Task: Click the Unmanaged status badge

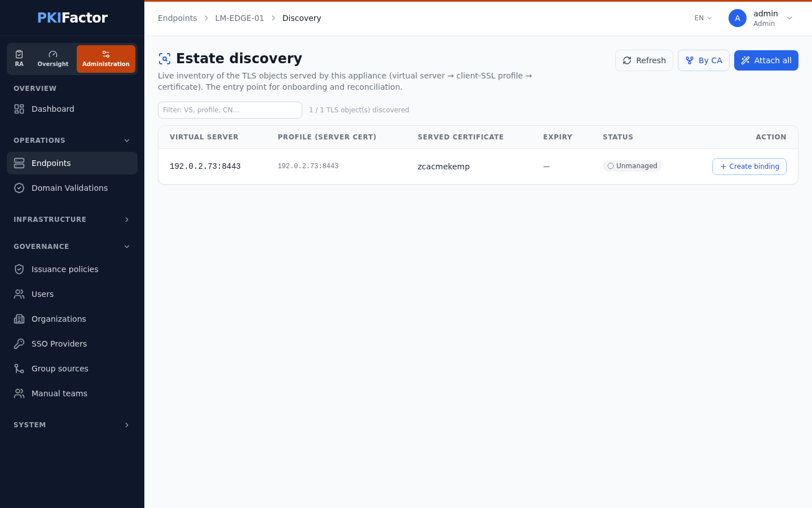Action: tap(632, 166)
